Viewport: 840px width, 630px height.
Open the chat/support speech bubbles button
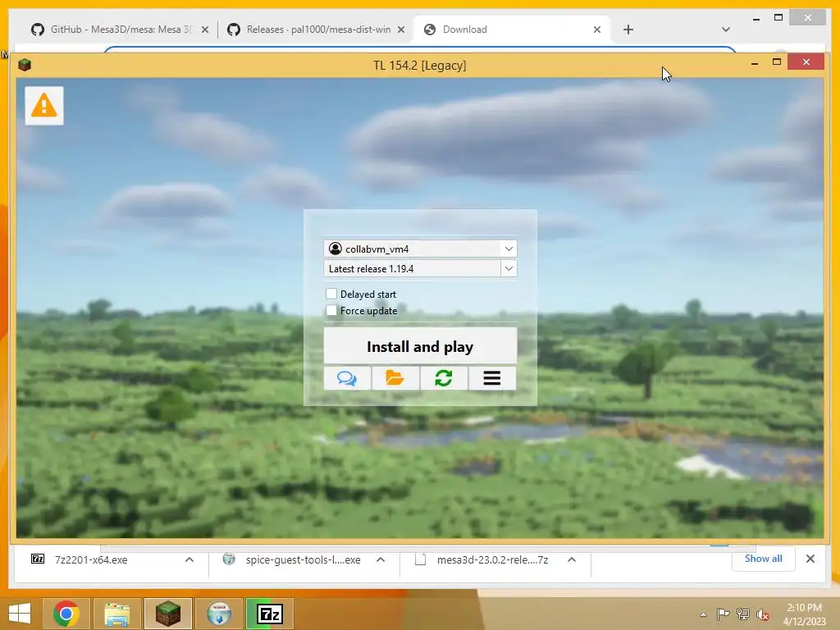(347, 379)
